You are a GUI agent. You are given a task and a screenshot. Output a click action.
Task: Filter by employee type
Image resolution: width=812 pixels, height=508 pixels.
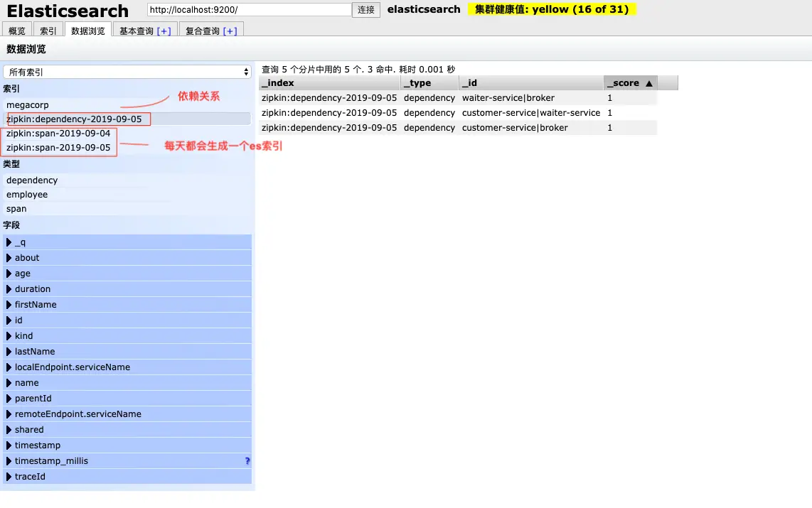click(x=127, y=195)
